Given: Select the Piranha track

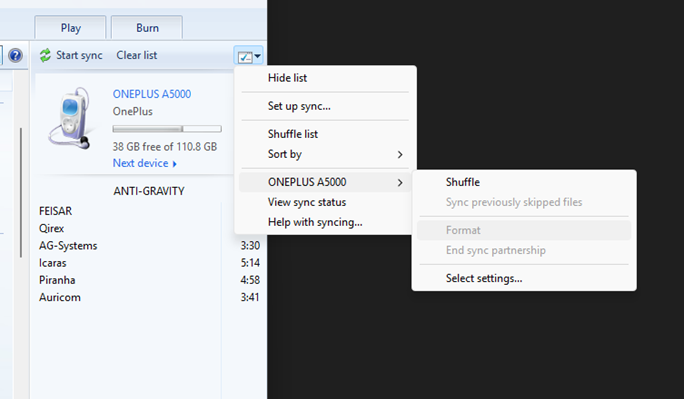Looking at the screenshot, I should pos(57,280).
